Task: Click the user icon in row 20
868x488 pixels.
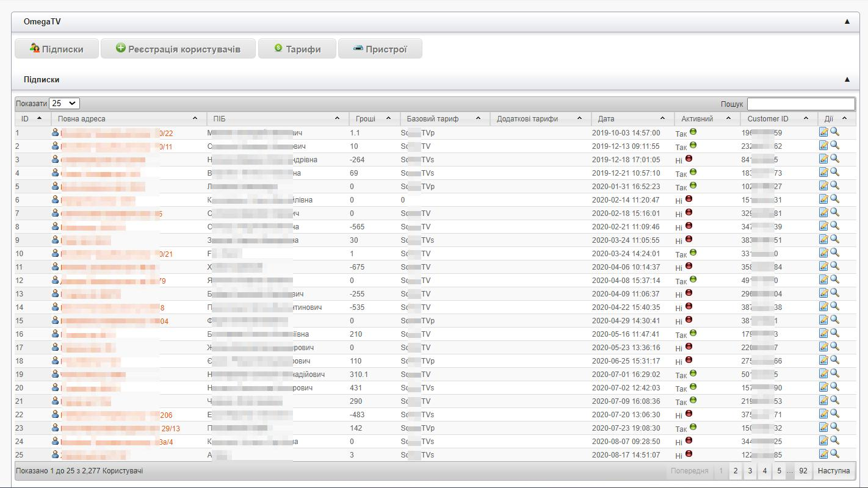Action: click(56, 387)
